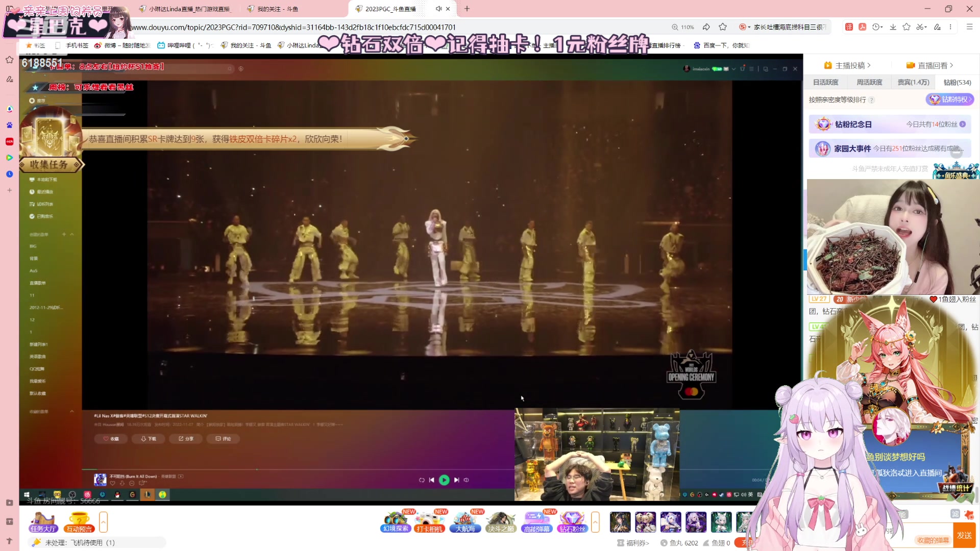Click the scroll-to-top arrow in left sidebar
This screenshot has height=551, width=980.
pos(9,541)
